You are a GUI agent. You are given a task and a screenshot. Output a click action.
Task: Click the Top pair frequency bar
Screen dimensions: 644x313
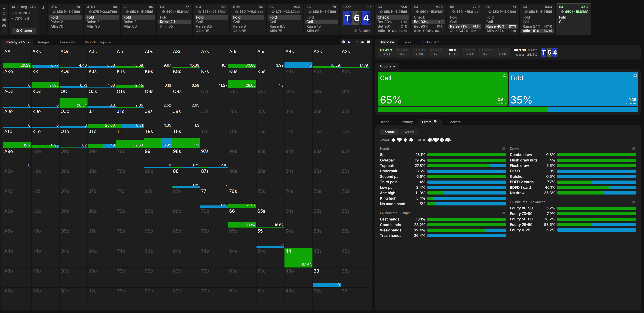click(466, 166)
